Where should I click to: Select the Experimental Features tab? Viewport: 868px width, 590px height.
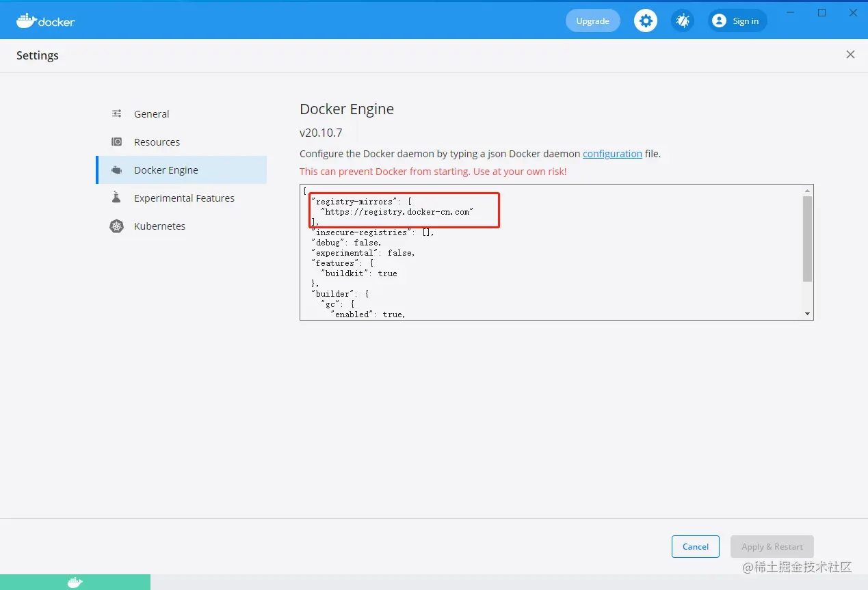[181, 198]
